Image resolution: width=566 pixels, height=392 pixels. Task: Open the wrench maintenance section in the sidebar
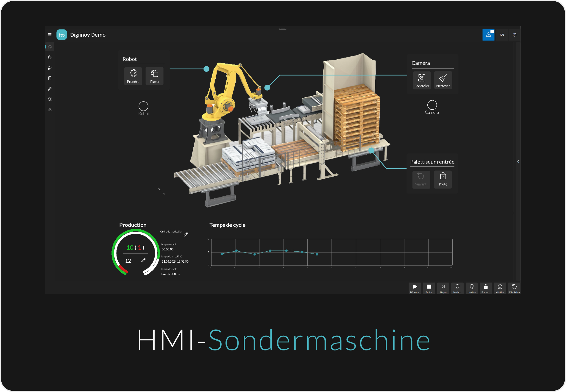coord(50,89)
